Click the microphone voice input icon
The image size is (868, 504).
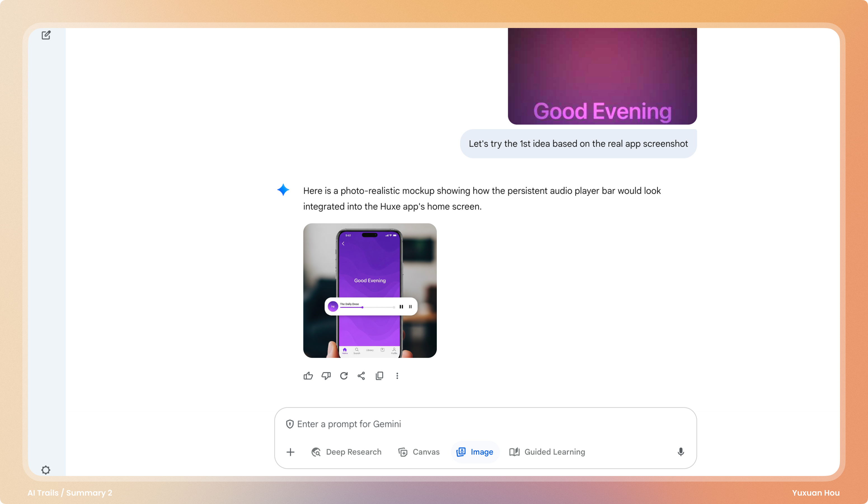681,452
